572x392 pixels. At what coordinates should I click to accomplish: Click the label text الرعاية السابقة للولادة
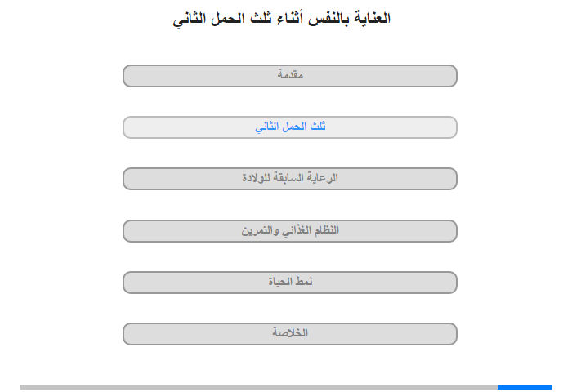(x=290, y=178)
